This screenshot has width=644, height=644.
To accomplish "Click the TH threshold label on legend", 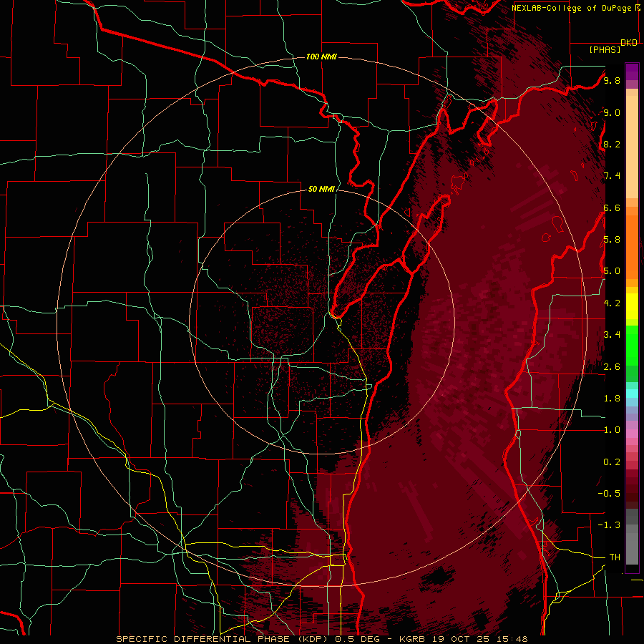I will click(615, 557).
